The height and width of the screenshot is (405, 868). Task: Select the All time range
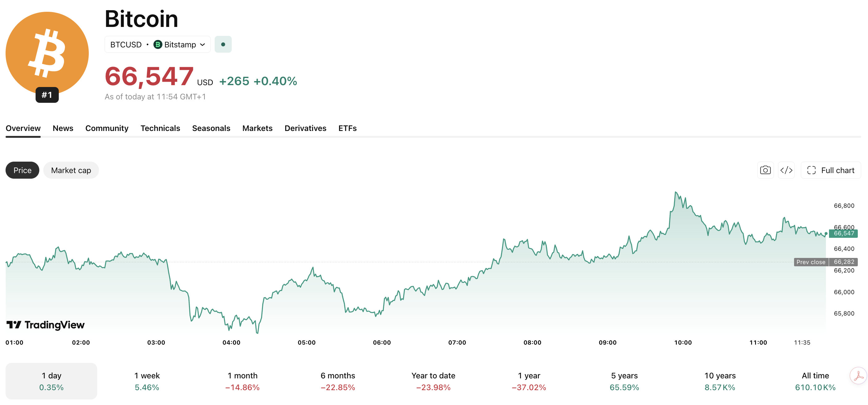pyautogui.click(x=815, y=381)
